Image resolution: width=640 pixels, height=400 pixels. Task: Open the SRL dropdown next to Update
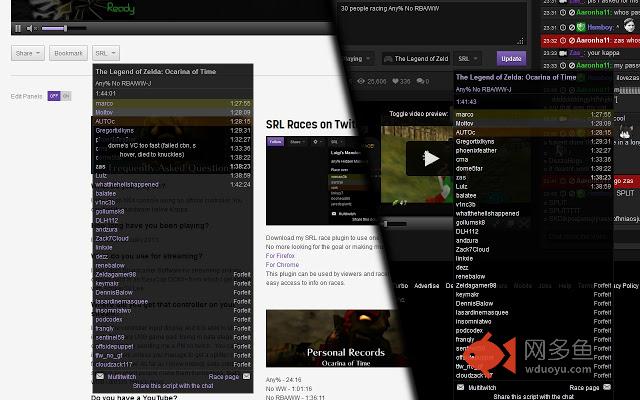[x=467, y=59]
